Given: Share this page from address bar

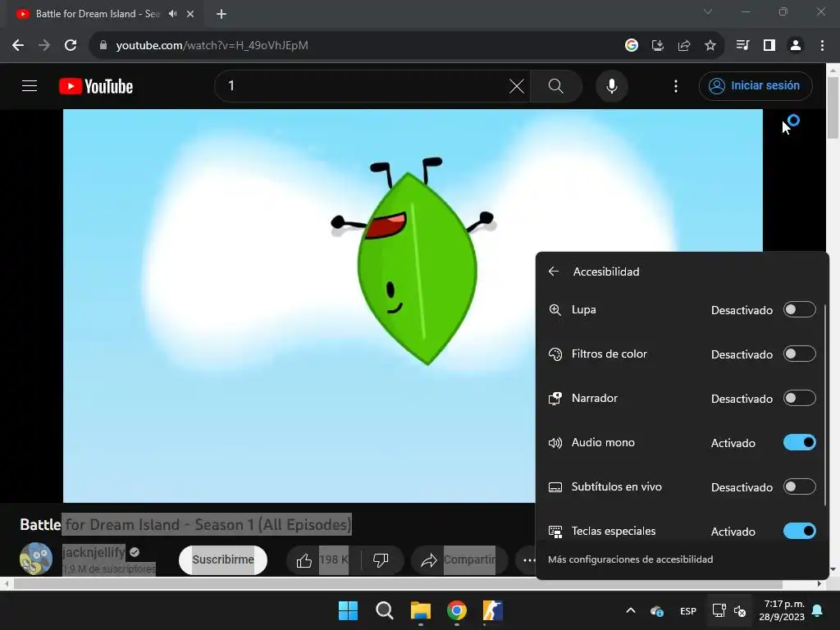Looking at the screenshot, I should coord(684,46).
